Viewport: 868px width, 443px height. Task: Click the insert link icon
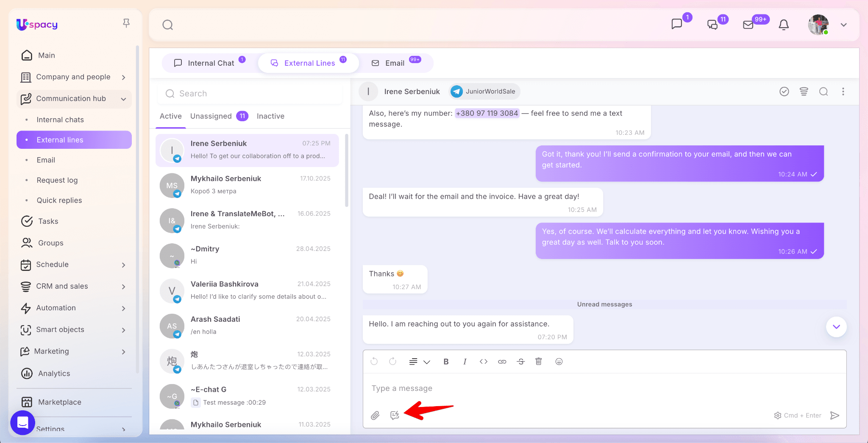pos(502,362)
